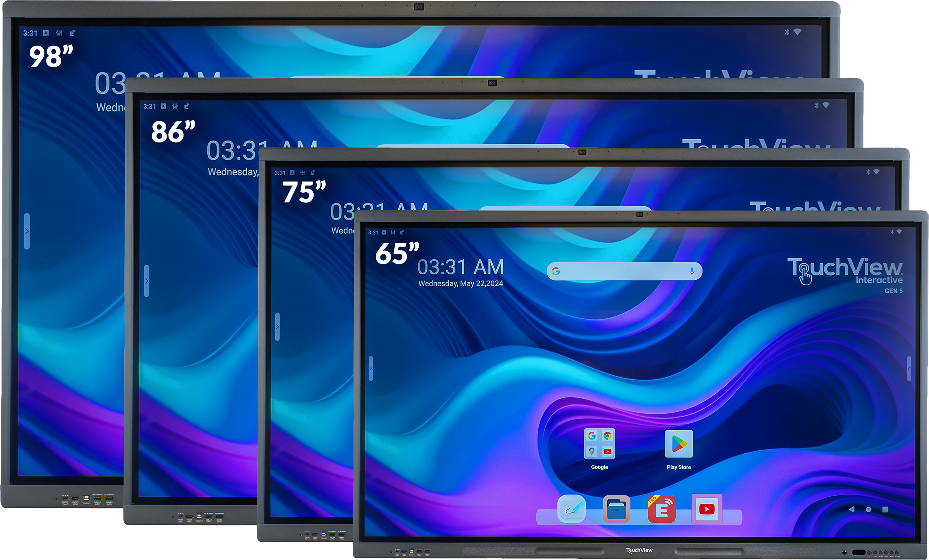The width and height of the screenshot is (929, 560).
Task: Tap the Android back triangle button
Action: [851, 509]
